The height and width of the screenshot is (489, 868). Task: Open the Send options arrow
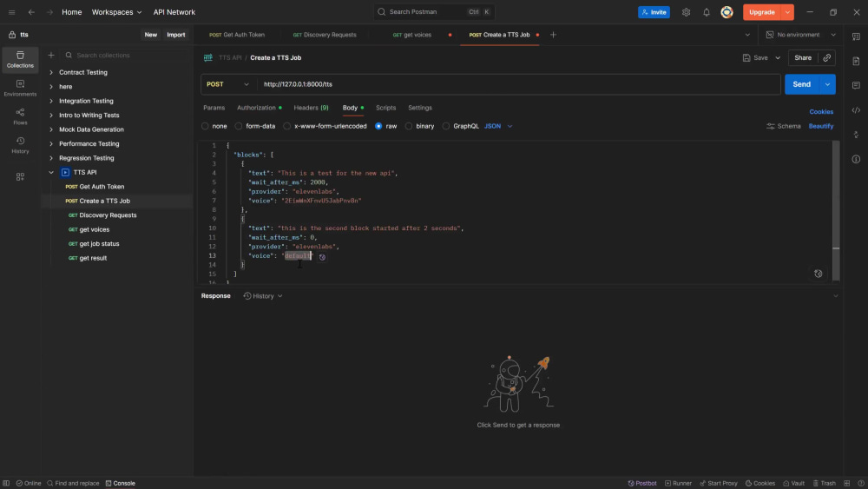[827, 84]
